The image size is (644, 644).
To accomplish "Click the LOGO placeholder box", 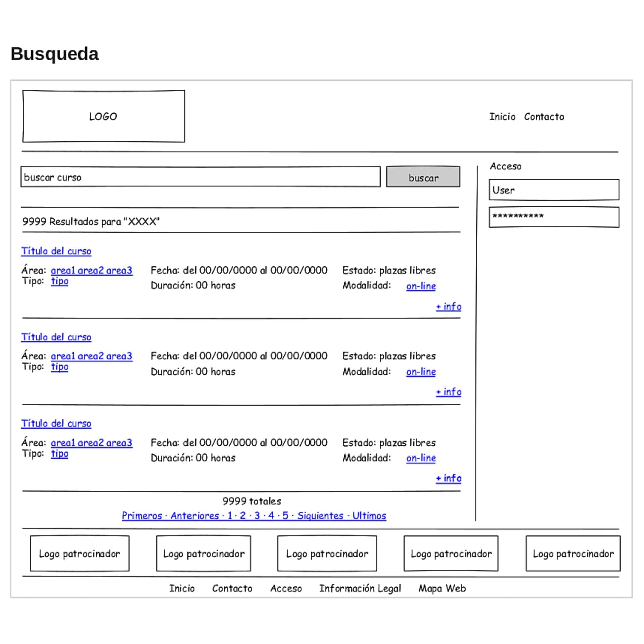I will 104,116.
